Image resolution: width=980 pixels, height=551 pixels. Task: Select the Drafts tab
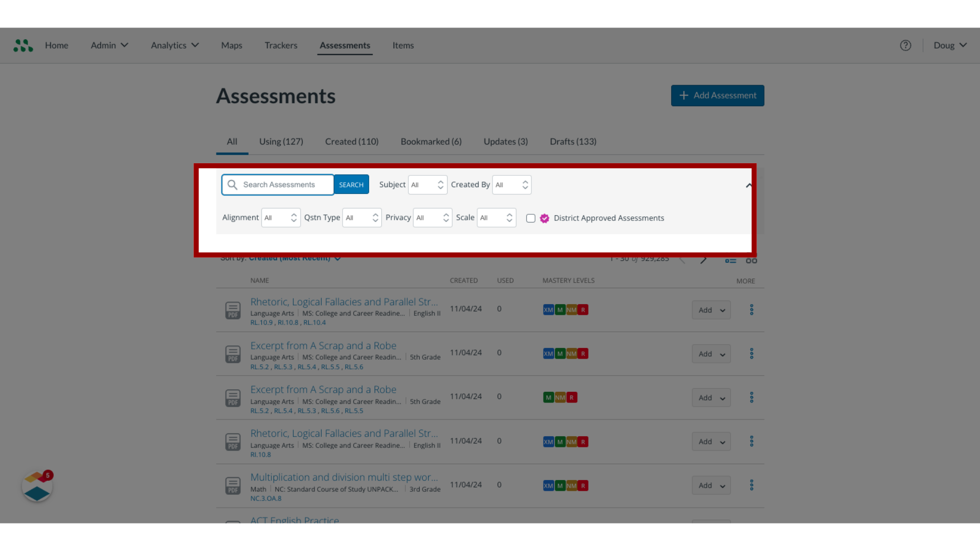pos(573,141)
